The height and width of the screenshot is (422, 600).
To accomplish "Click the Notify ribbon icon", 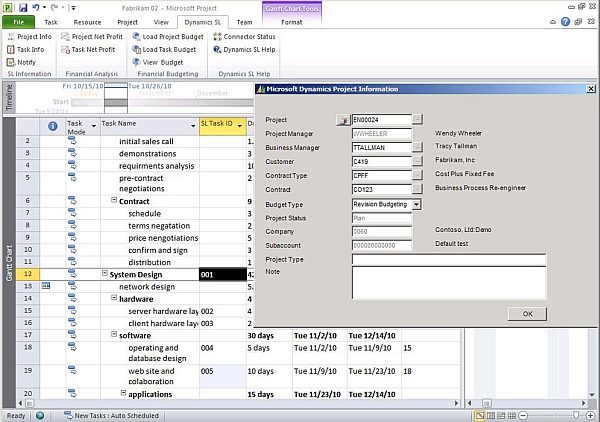I will [x=10, y=61].
